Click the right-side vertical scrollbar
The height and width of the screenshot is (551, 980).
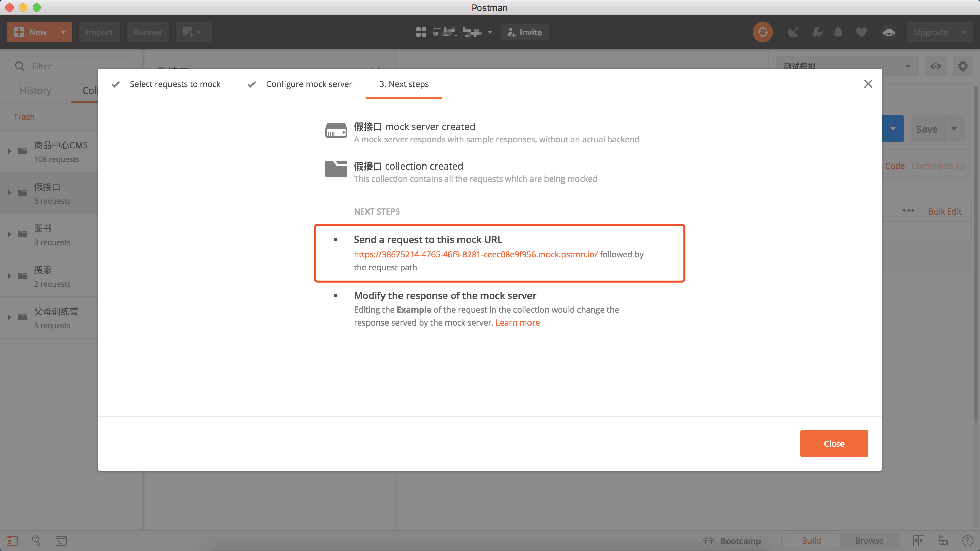point(976,254)
